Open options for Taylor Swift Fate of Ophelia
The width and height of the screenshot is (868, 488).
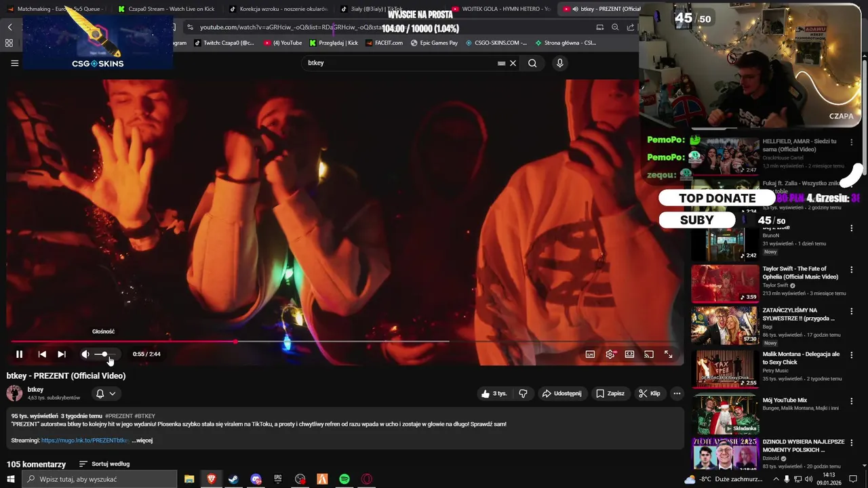click(x=851, y=270)
